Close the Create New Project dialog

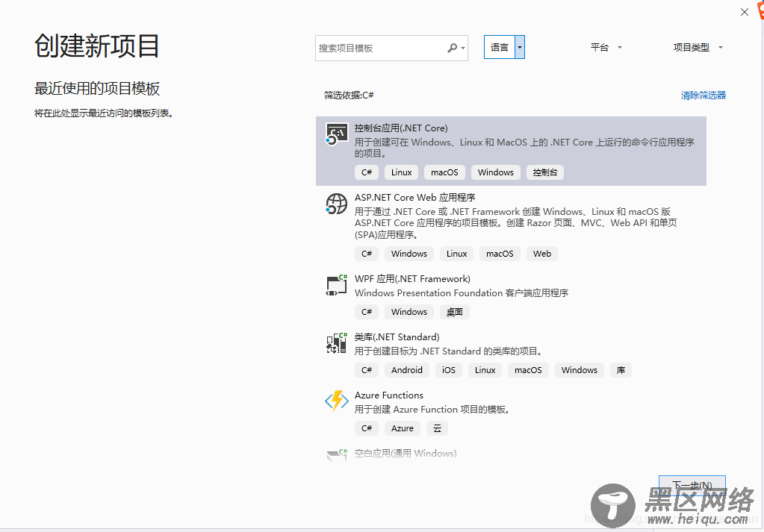(744, 12)
